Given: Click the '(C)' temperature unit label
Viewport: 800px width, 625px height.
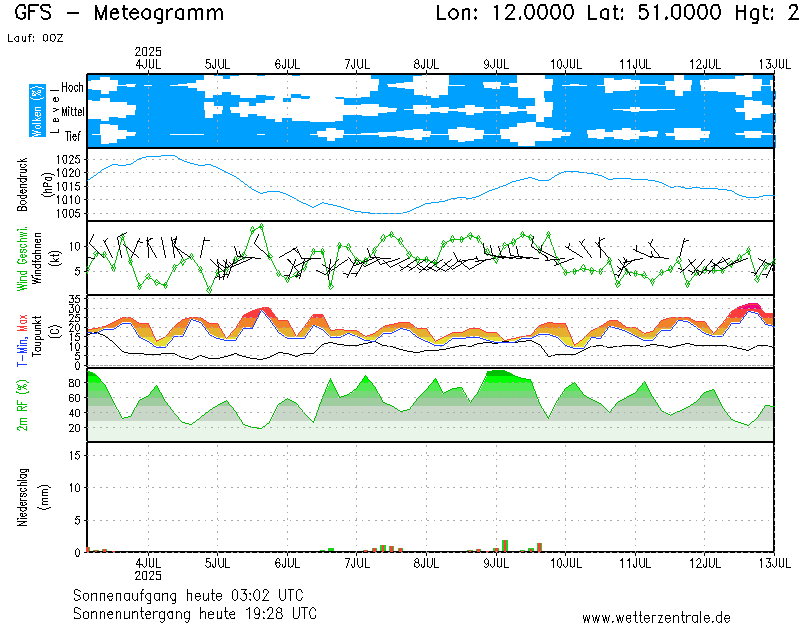Looking at the screenshot, I should [x=57, y=331].
